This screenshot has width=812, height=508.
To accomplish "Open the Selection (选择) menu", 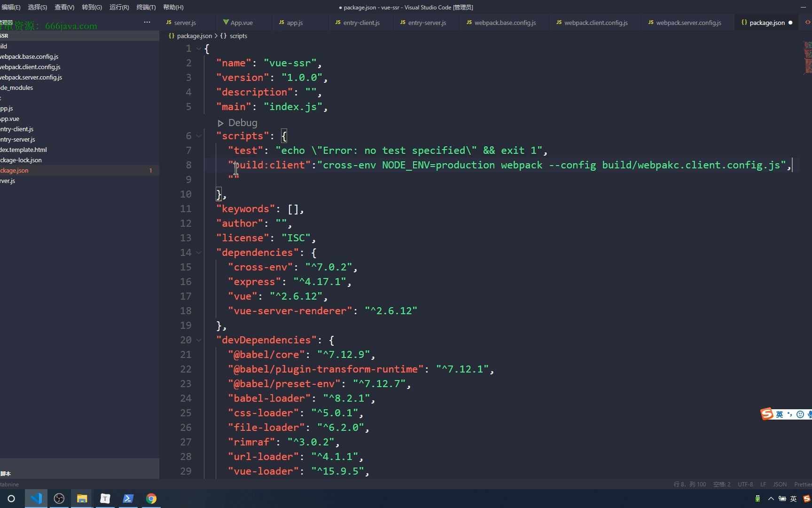I will click(x=37, y=7).
